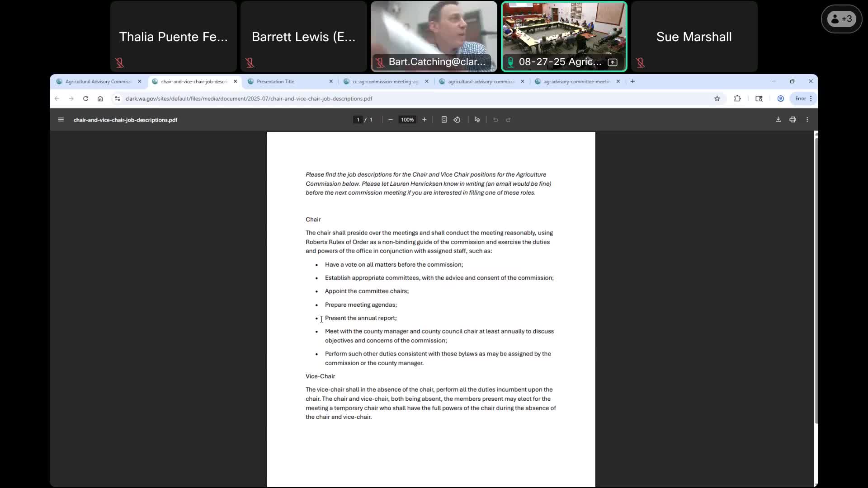Viewport: 868px width, 488px height.
Task: Bookmark this page with the star icon
Action: 717,99
